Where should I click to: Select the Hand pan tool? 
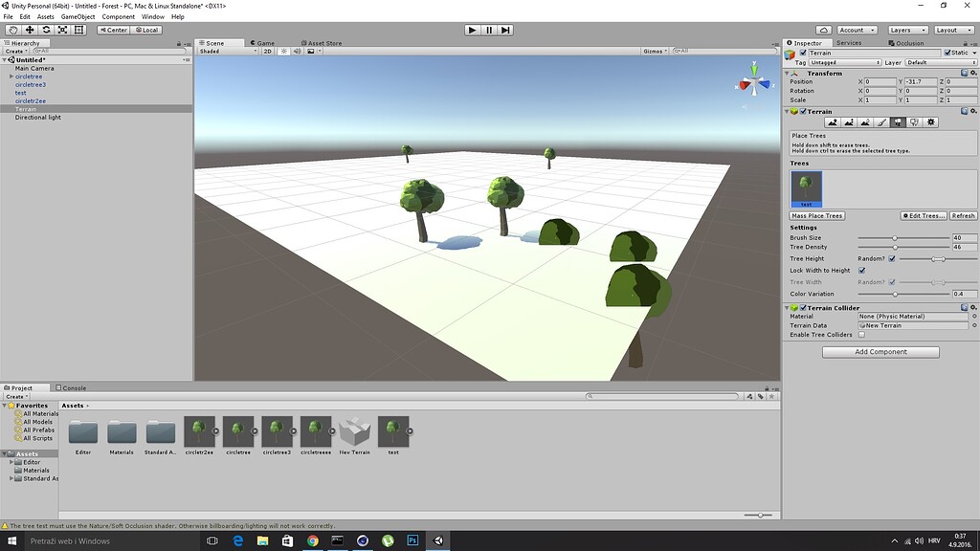(14, 30)
